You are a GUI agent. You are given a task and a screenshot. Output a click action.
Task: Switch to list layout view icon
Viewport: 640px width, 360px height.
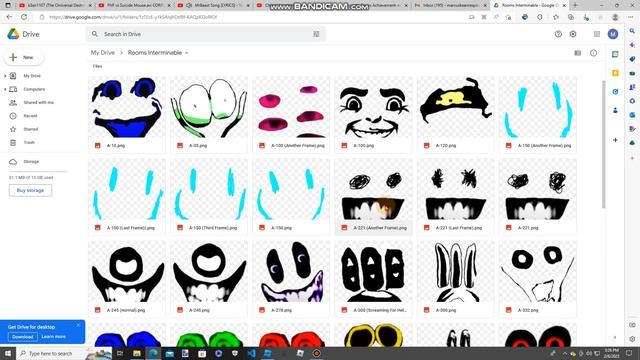[578, 53]
